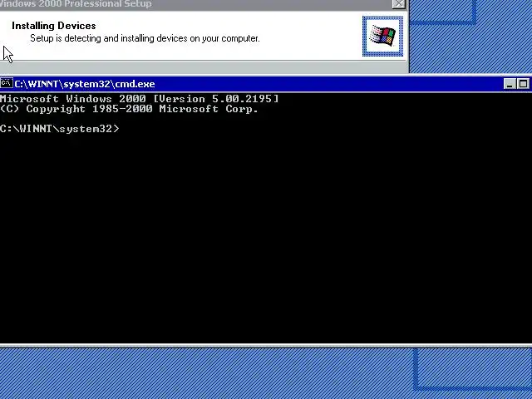532x399 pixels.
Task: Click the '(C) Copyright 1985-2000 Microsoft Corp.' line
Action: coord(129,109)
